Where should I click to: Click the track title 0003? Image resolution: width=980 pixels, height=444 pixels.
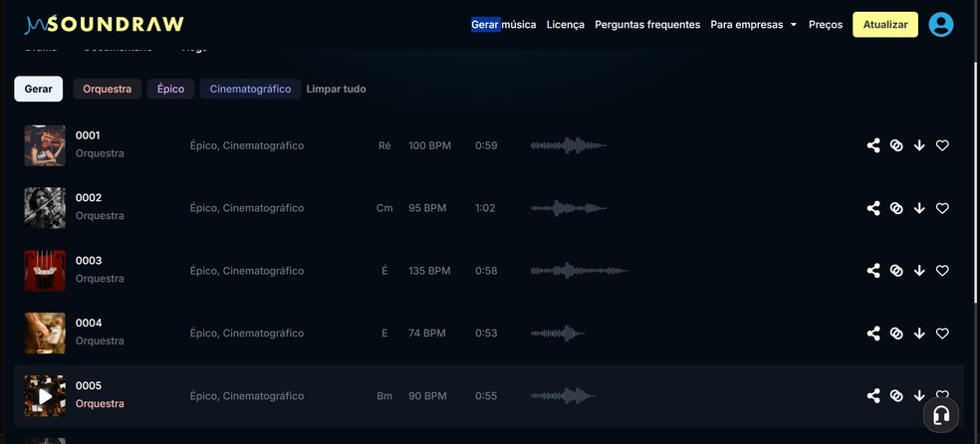[x=88, y=261]
